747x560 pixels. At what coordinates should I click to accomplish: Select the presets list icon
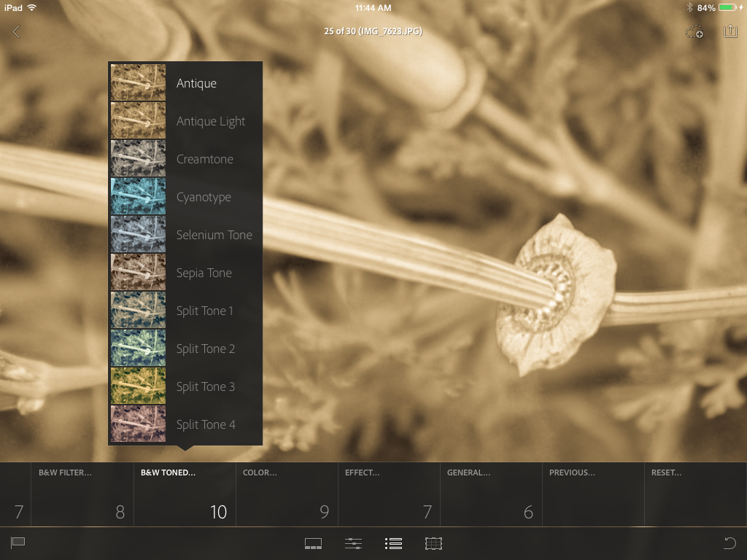tap(393, 543)
